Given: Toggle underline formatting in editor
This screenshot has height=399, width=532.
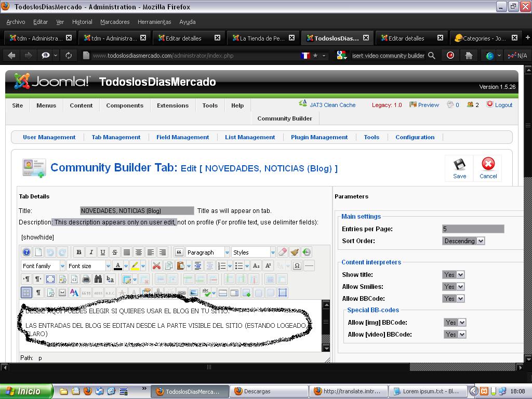Looking at the screenshot, I should tap(103, 252).
